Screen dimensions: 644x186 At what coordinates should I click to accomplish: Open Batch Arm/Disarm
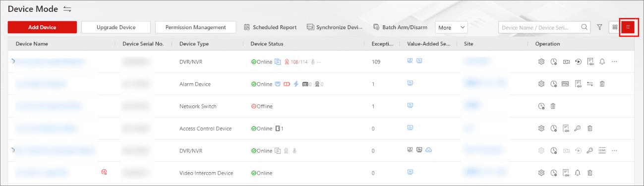(x=401, y=27)
